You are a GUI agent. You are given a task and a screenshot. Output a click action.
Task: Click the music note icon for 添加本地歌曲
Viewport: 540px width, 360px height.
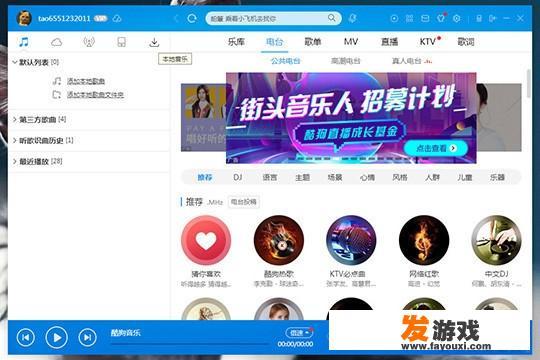pyautogui.click(x=57, y=81)
